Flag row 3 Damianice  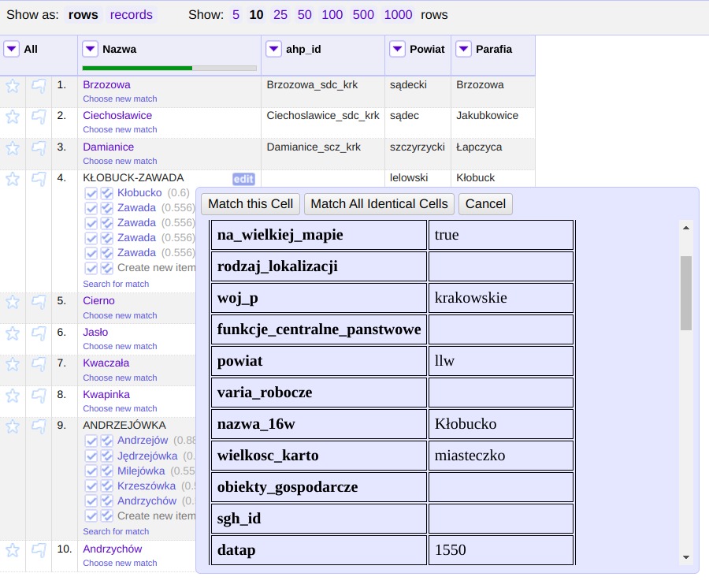tap(39, 148)
